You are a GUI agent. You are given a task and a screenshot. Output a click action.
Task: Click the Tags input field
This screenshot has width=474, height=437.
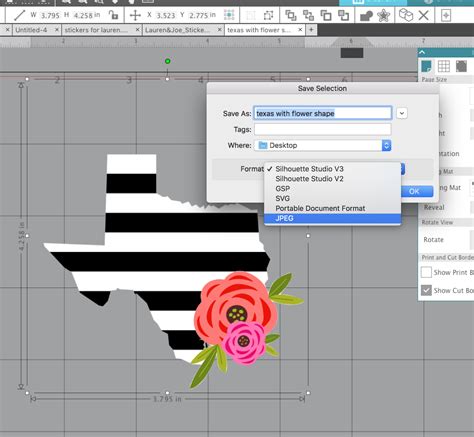tap(322, 129)
